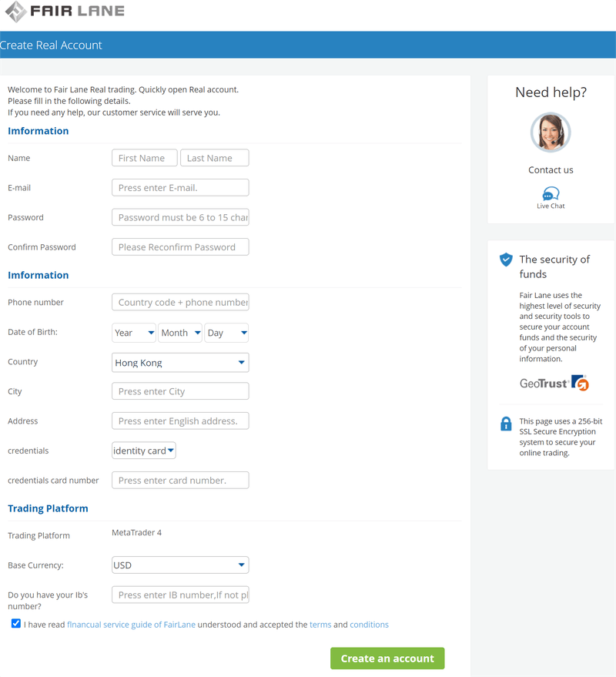Click the MetaTrader 4 platform text

[x=136, y=532]
